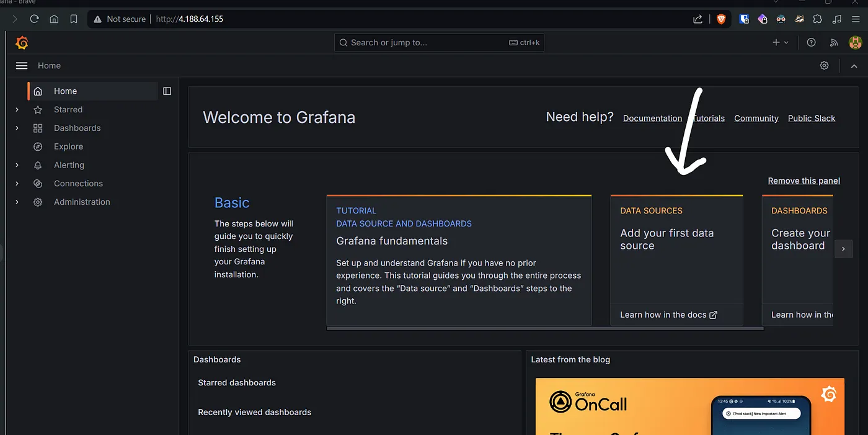Open the Grafana help question-mark icon
868x435 pixels.
coord(811,42)
